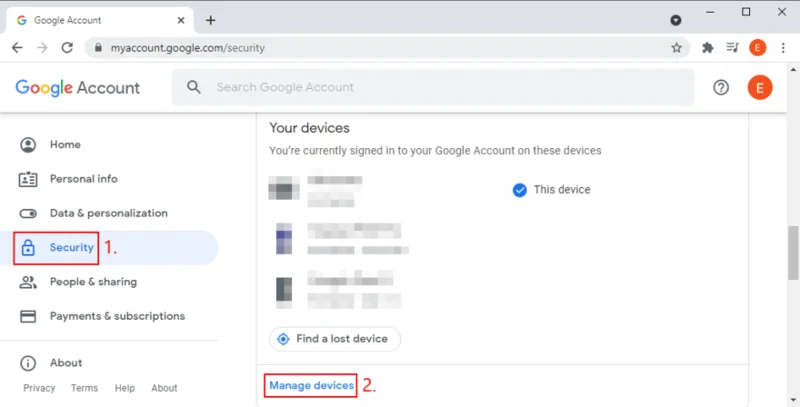The image size is (800, 407).
Task: Click the padlock site info icon
Action: click(x=98, y=47)
